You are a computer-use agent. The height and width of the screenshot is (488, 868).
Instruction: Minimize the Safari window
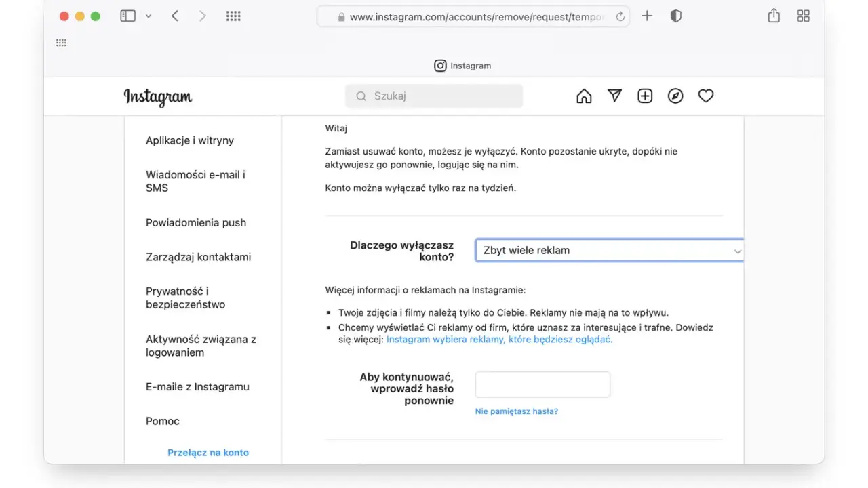click(x=80, y=16)
